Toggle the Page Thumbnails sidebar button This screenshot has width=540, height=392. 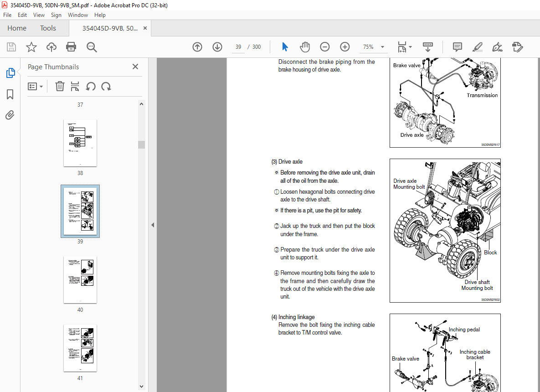tap(10, 73)
